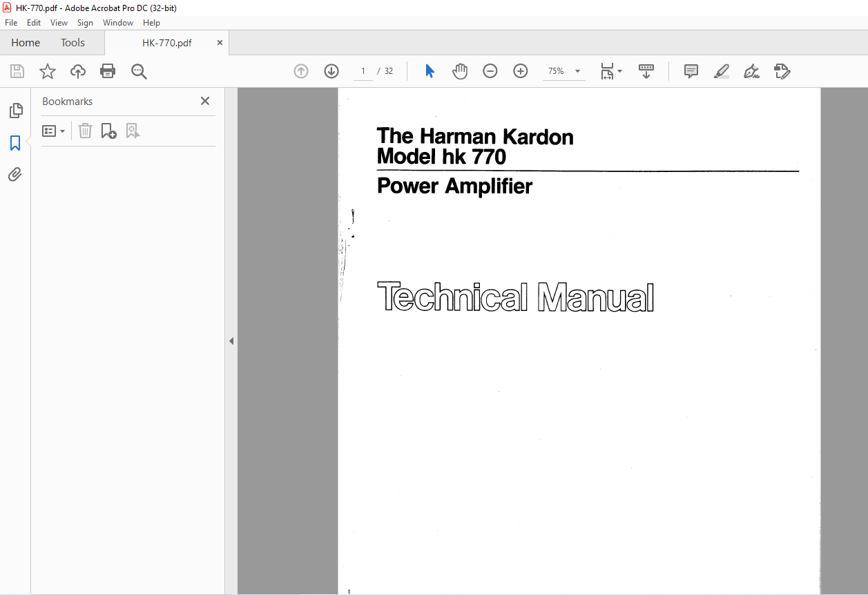The width and height of the screenshot is (868, 595).
Task: Open the read mode keyboard icon
Action: click(646, 71)
